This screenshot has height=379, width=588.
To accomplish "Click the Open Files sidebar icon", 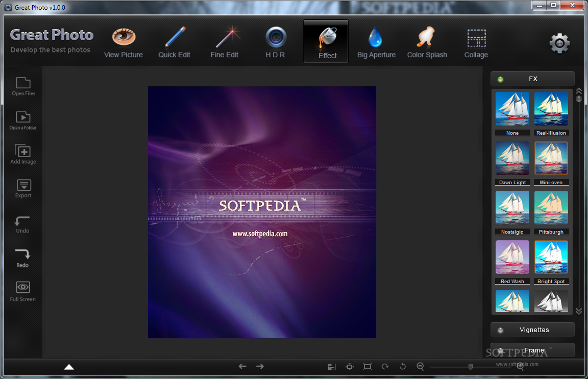I will tap(23, 87).
